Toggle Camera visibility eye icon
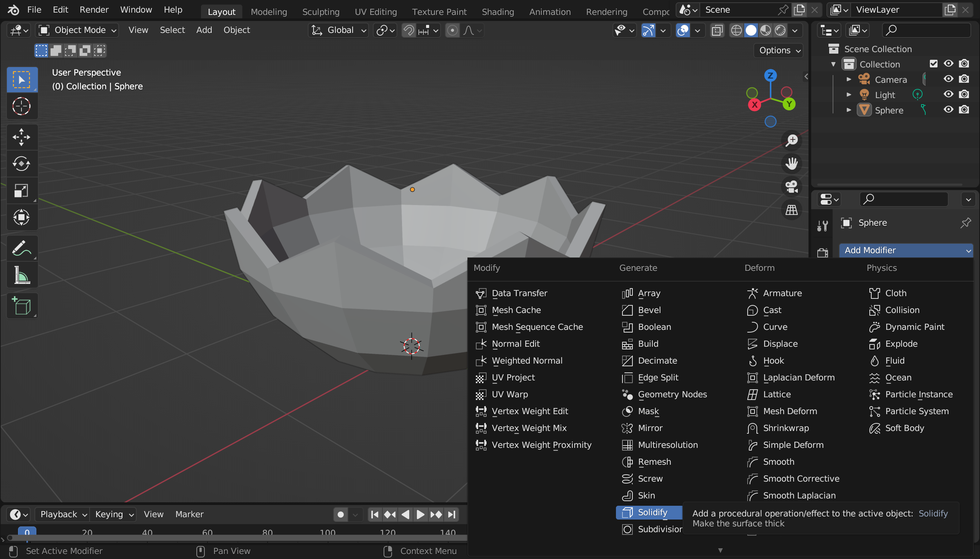 click(x=948, y=79)
